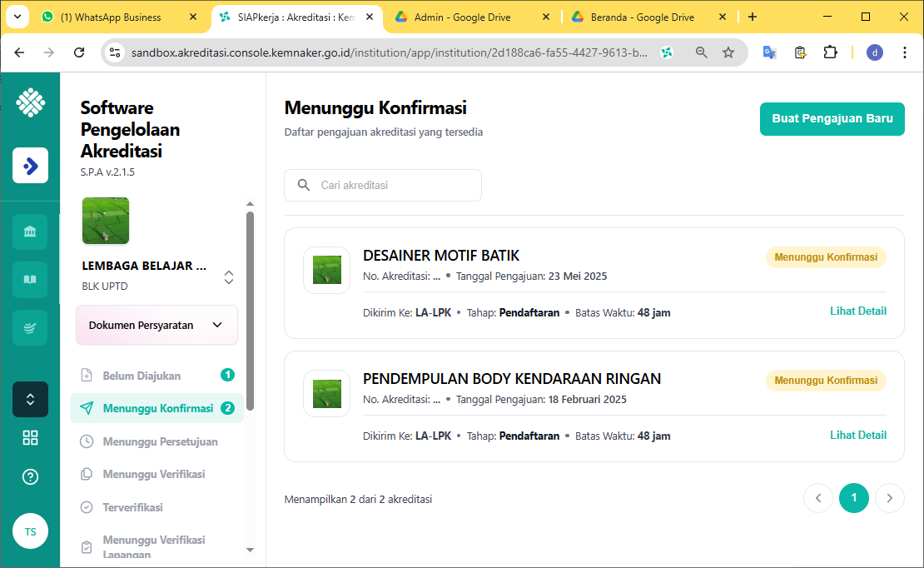Click the help question mark icon

pos(30,477)
